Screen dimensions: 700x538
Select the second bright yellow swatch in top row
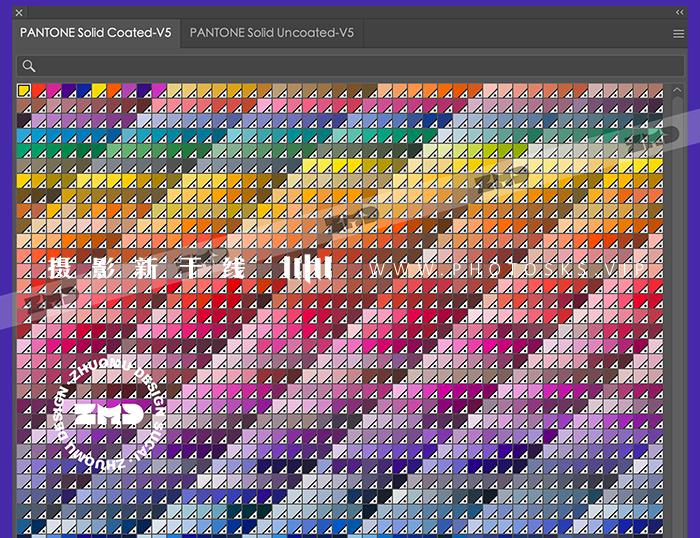pyautogui.click(x=99, y=91)
